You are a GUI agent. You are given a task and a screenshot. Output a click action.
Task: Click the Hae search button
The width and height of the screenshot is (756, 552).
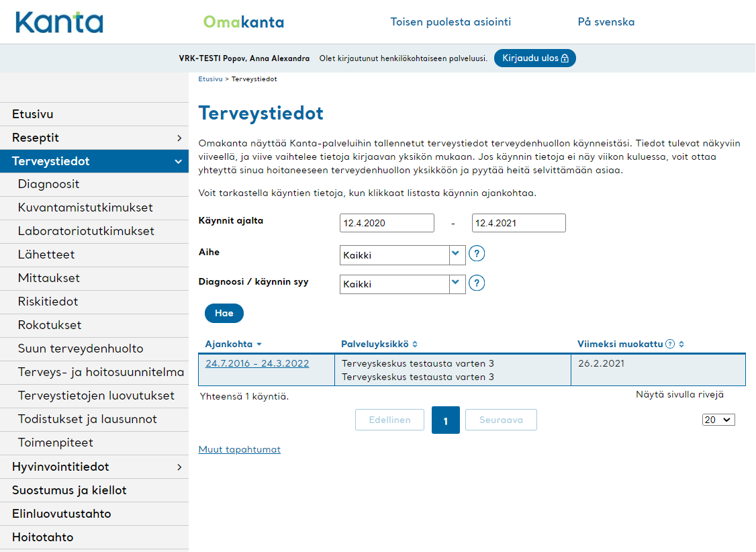[x=224, y=314]
